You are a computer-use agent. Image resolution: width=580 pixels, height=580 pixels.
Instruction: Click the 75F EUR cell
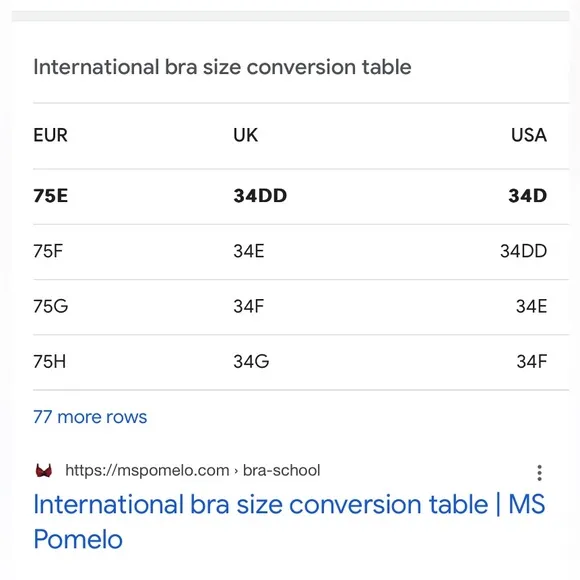click(48, 251)
